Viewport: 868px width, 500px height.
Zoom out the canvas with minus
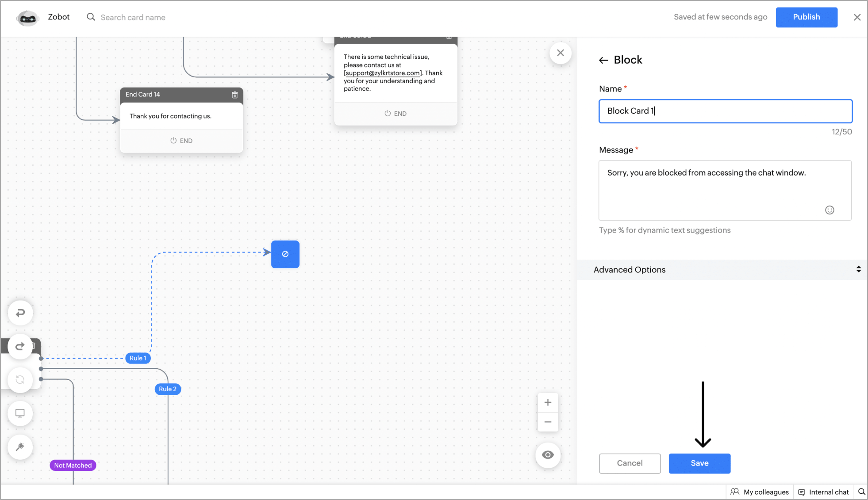[x=548, y=422]
